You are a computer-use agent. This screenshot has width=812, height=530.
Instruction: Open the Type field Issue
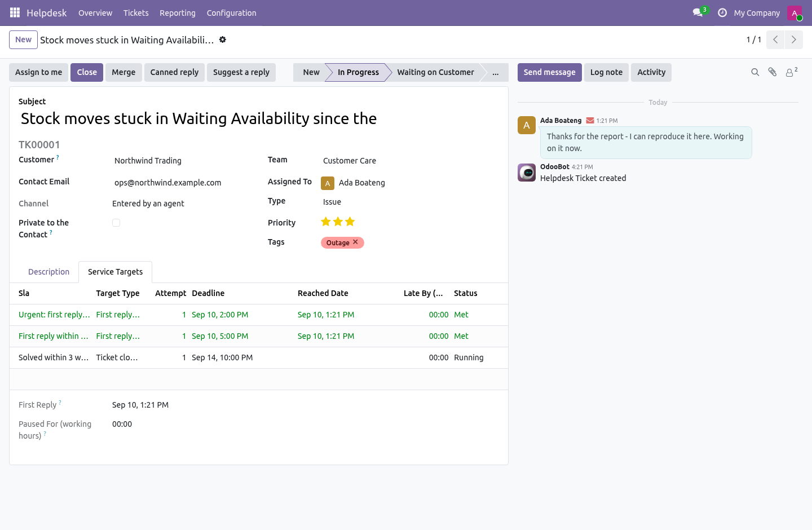coord(410,202)
